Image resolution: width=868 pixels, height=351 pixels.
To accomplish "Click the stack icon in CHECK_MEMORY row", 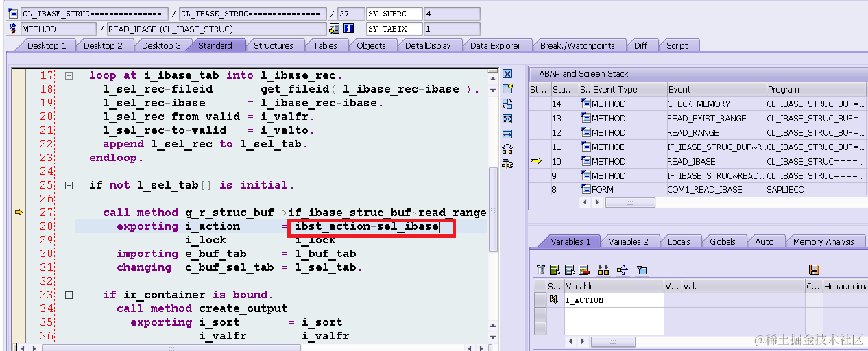I will (586, 104).
